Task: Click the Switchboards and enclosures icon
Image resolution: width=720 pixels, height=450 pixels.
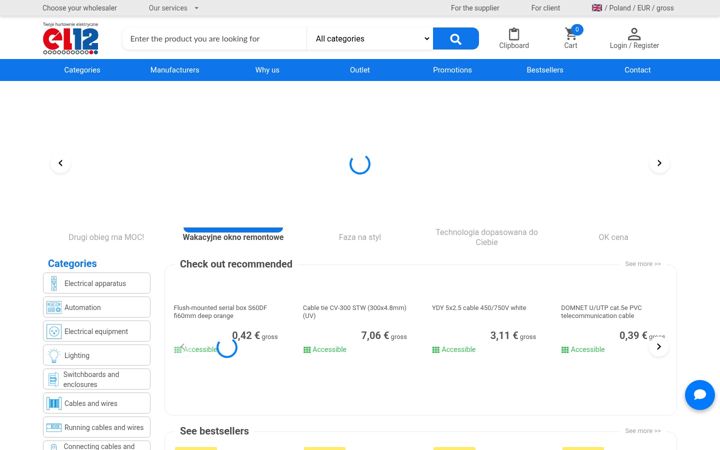Action: pos(53,379)
